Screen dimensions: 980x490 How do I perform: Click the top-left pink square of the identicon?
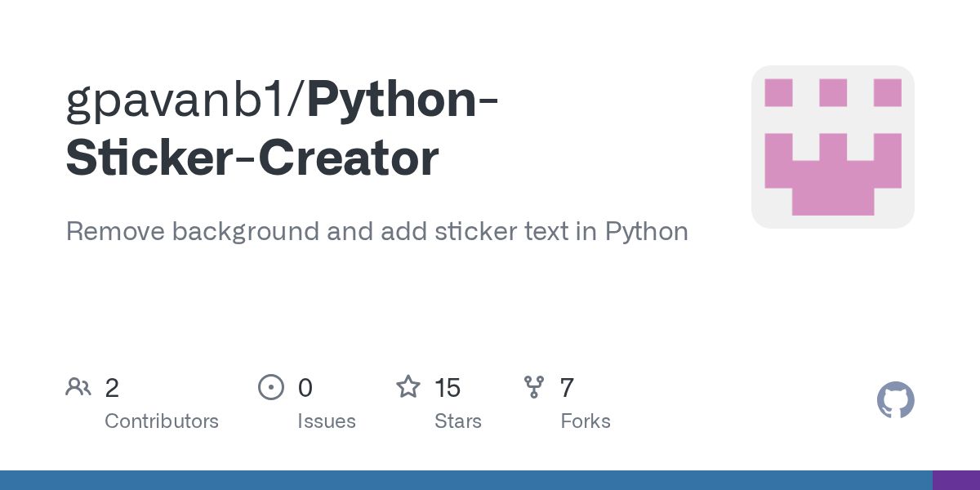coord(778,92)
